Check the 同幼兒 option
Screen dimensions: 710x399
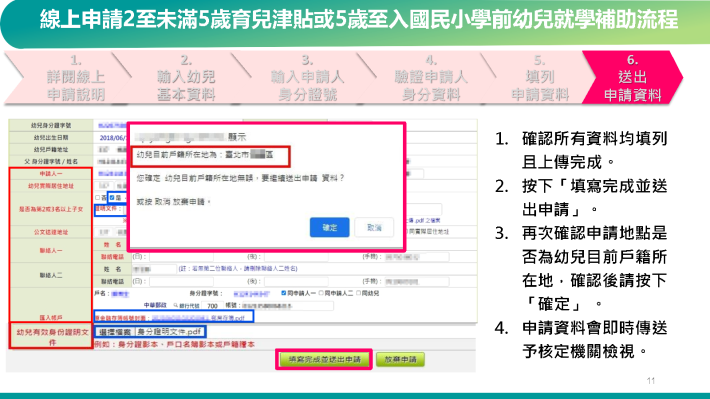[x=358, y=293]
